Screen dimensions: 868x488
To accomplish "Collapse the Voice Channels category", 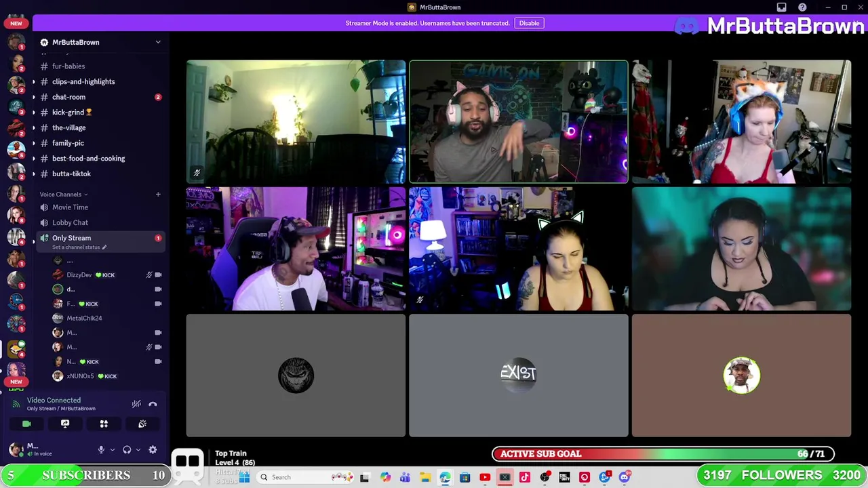I will pos(64,195).
